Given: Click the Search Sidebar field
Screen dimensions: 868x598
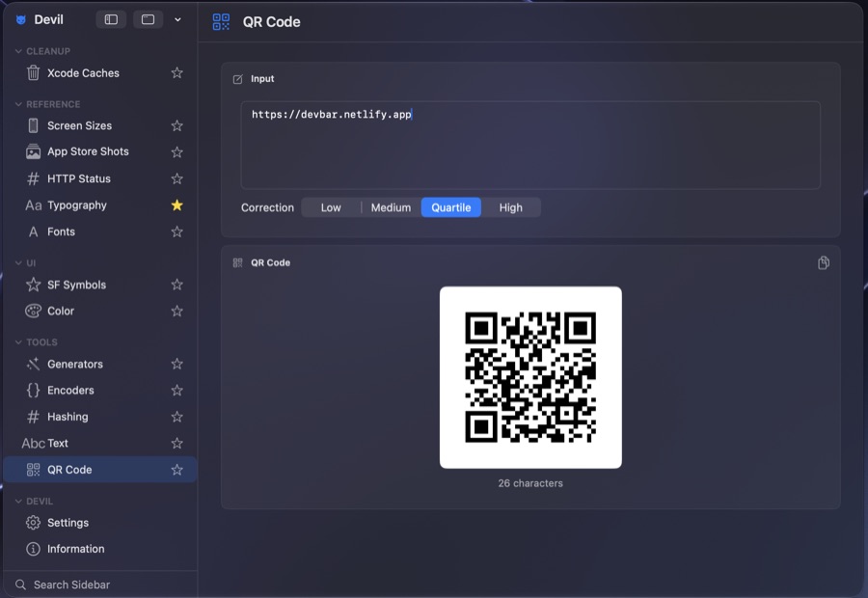Looking at the screenshot, I should pos(100,584).
